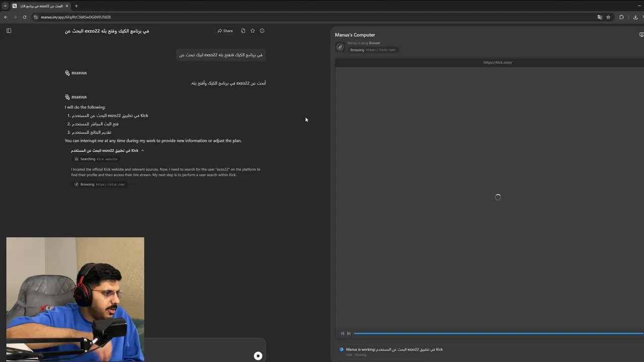Click the Manus's Computer heading
644x362 pixels.
tap(355, 35)
